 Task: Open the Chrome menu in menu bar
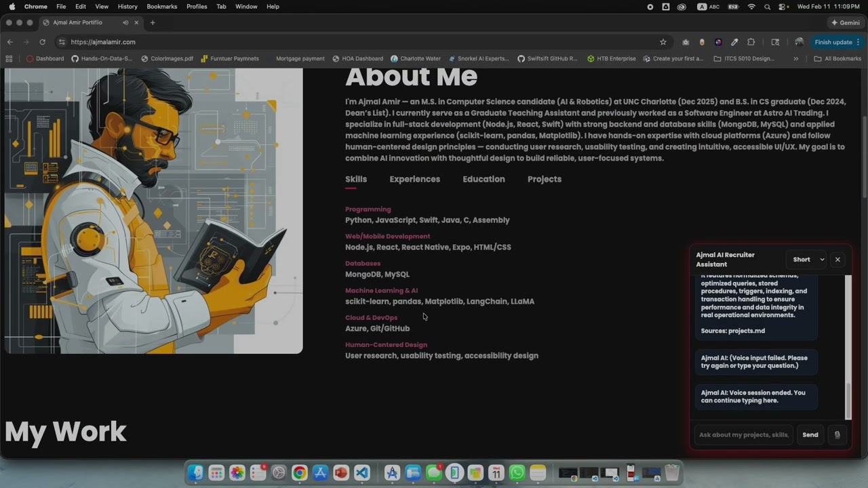tap(36, 6)
